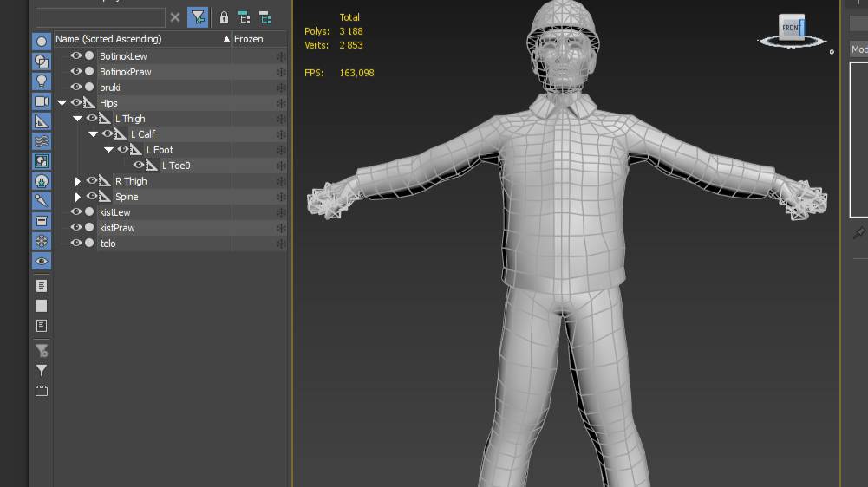This screenshot has width=868, height=487.
Task: Clear the search field with X button
Action: [x=175, y=17]
